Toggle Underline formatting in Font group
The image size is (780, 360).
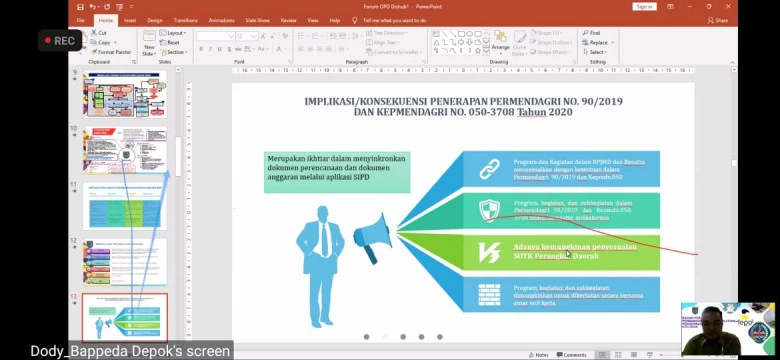(219, 49)
